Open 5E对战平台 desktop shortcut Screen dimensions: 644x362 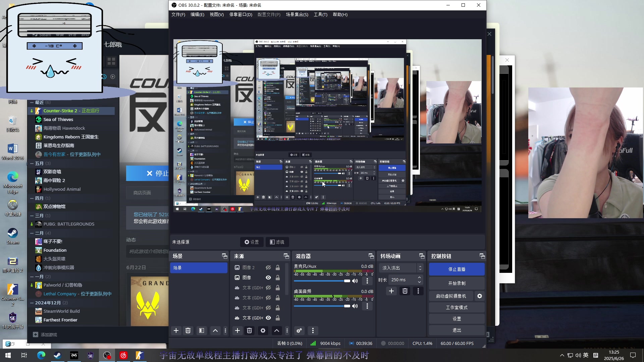(13, 320)
